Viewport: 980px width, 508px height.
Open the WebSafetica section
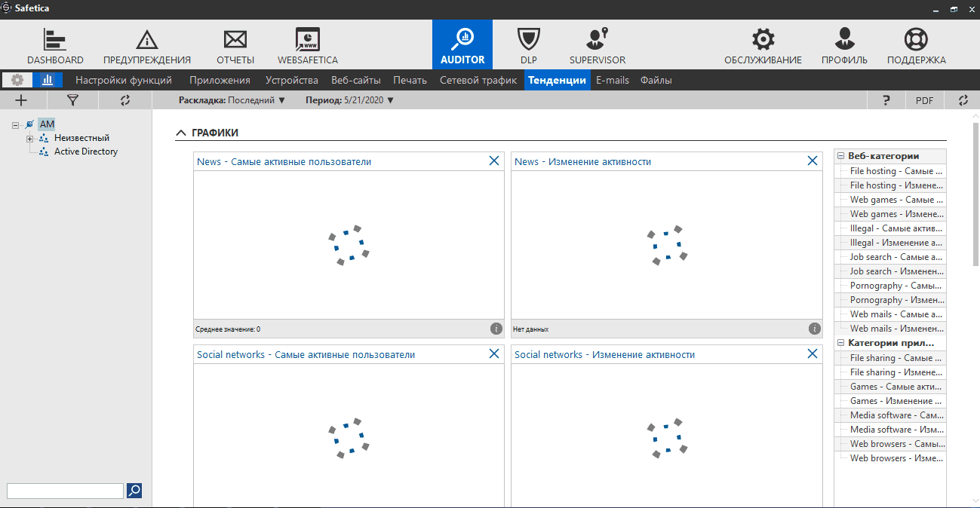pos(308,45)
